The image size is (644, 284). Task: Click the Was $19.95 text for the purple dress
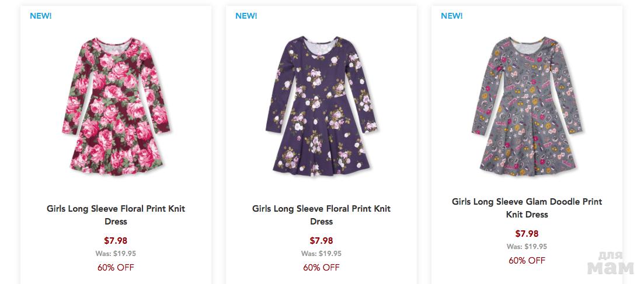point(321,254)
